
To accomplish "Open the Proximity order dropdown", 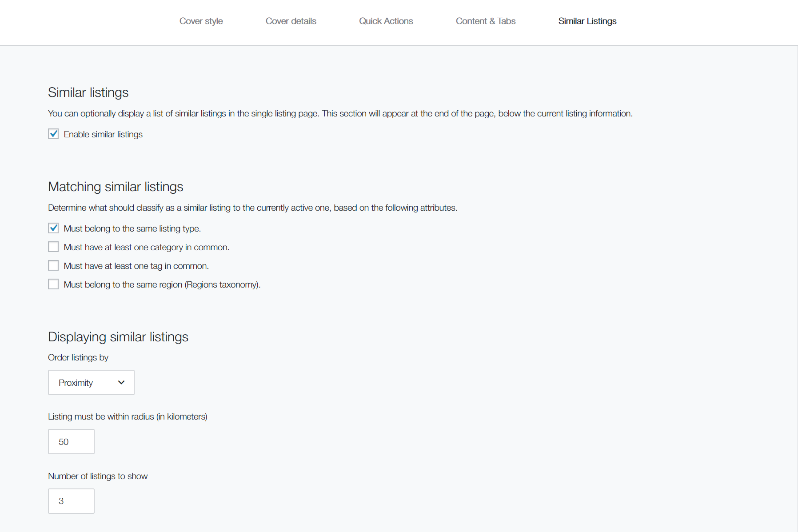I will pos(91,382).
